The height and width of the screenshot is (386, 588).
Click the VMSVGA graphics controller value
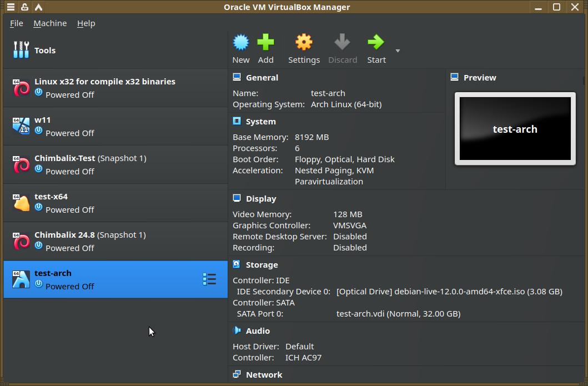pos(349,225)
